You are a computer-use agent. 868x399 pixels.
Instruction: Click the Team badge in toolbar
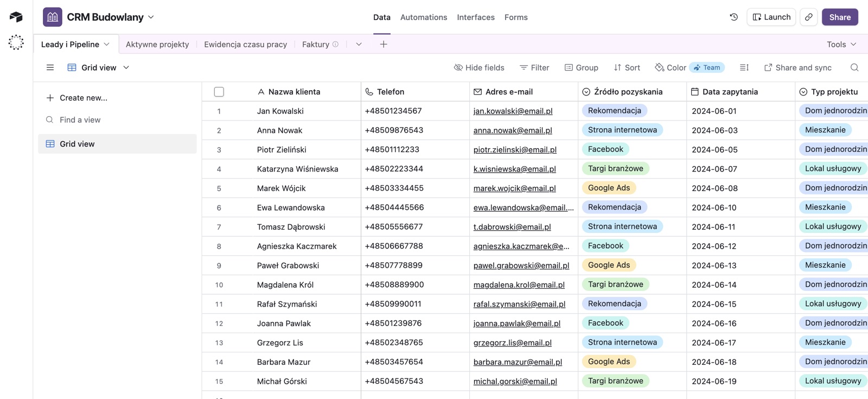[x=707, y=67]
